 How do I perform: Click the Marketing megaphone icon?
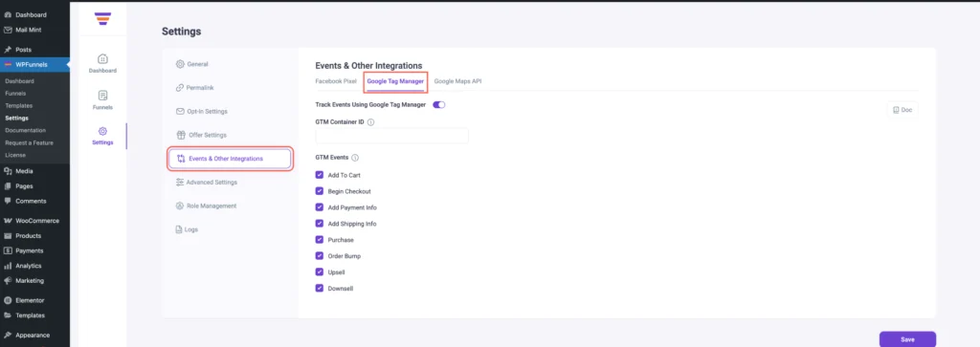8,281
